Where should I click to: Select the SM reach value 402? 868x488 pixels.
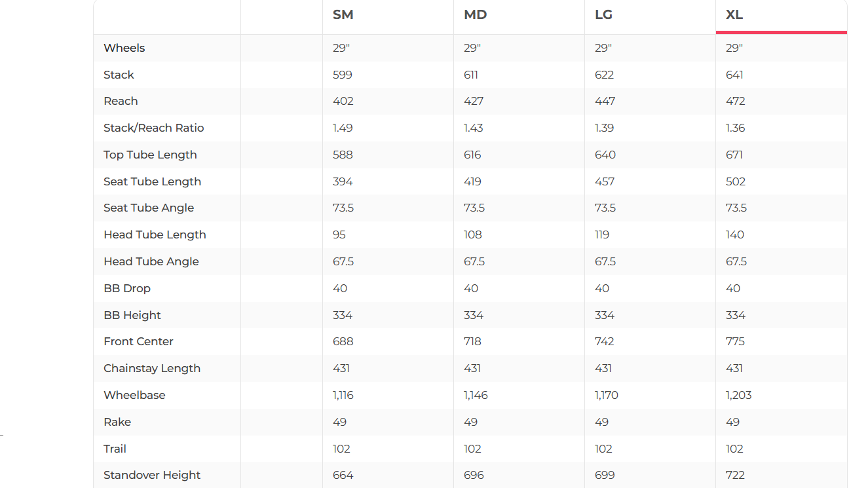tap(343, 102)
